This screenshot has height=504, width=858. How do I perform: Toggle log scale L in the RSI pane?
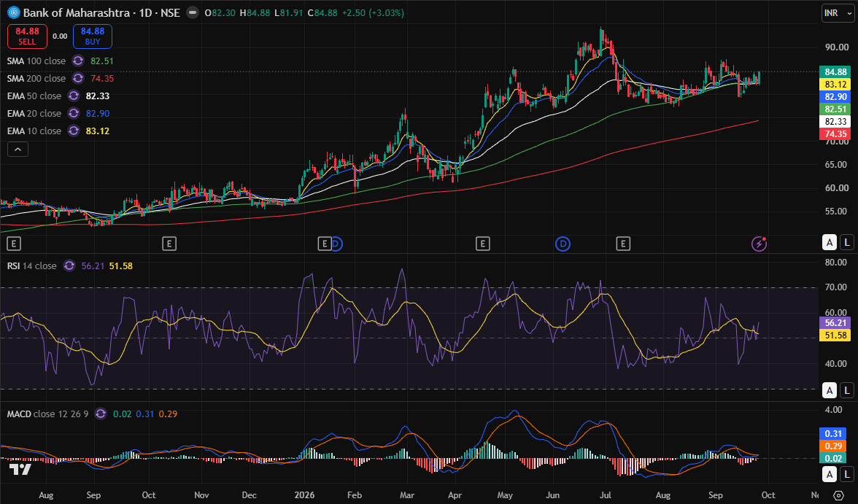[847, 390]
